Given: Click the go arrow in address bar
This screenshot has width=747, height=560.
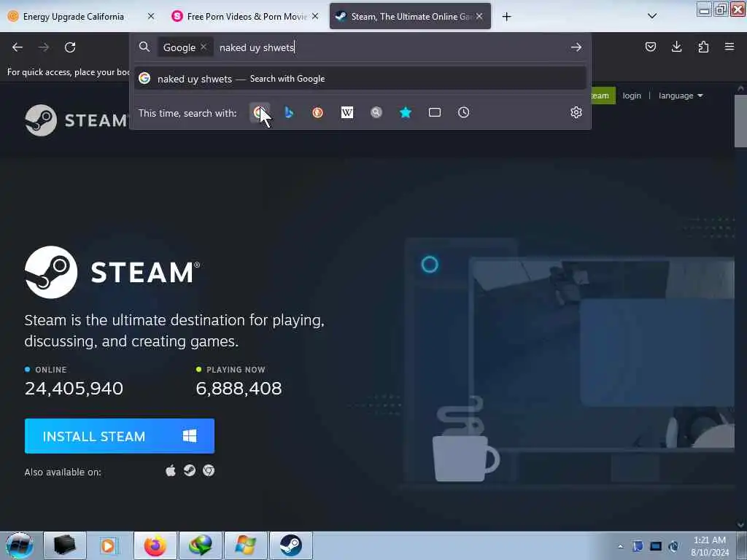Looking at the screenshot, I should tap(576, 47).
